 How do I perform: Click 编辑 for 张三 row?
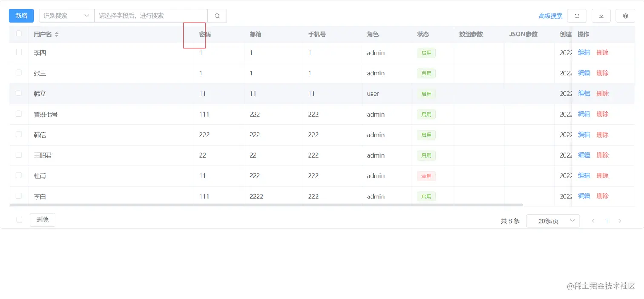[x=584, y=73]
